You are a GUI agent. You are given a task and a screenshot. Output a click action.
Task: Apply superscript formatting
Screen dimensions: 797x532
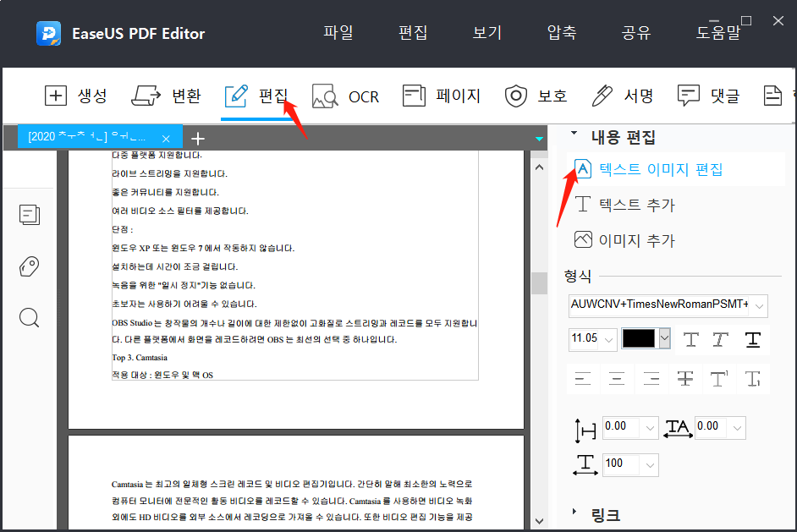point(718,379)
